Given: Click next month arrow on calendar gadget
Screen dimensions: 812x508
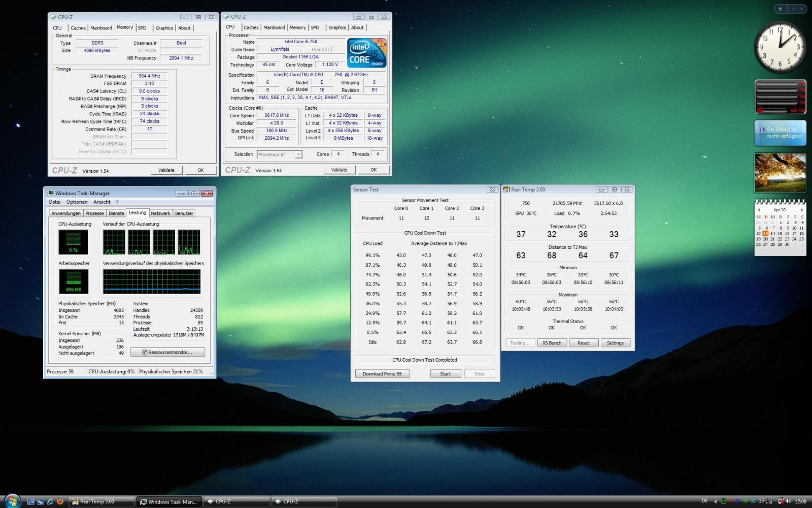Looking at the screenshot, I should coord(801,210).
